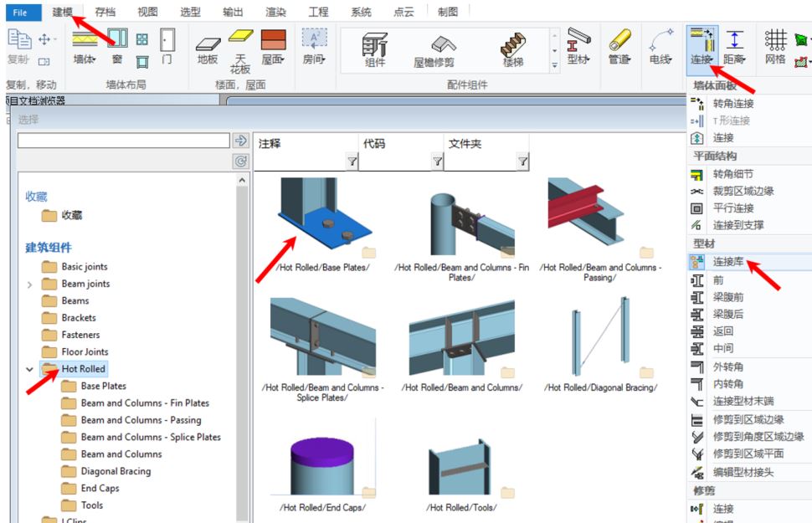Open the 注释 column filter
The image size is (812, 523).
pyautogui.click(x=352, y=162)
